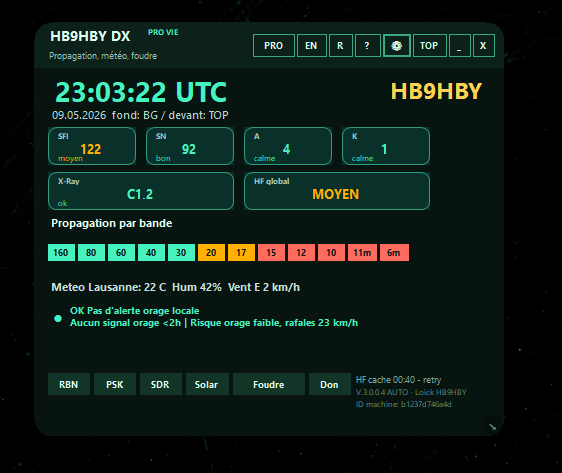
Task: Select the red 10 band tile
Action: click(332, 253)
